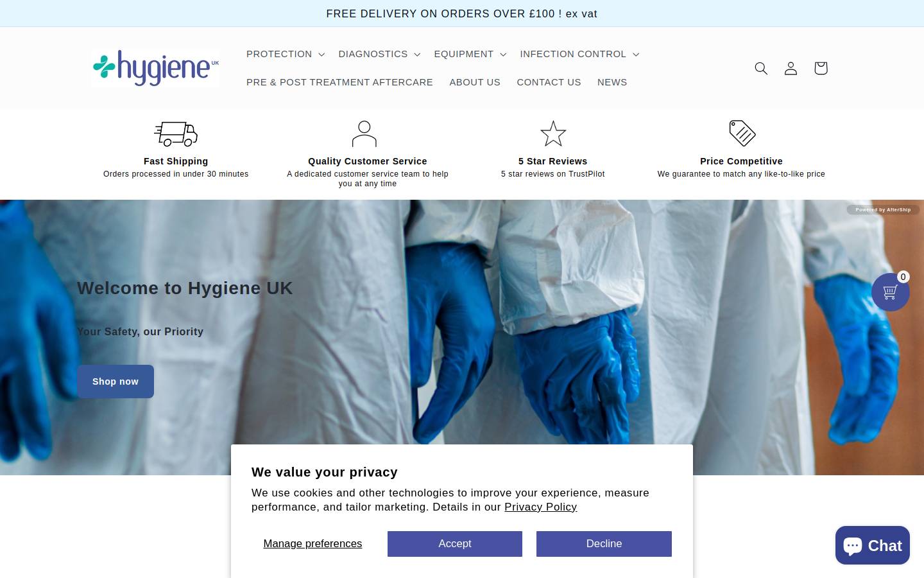Click the Hygiene UK logo
Viewport: 924px width, 578px height.
[155, 68]
